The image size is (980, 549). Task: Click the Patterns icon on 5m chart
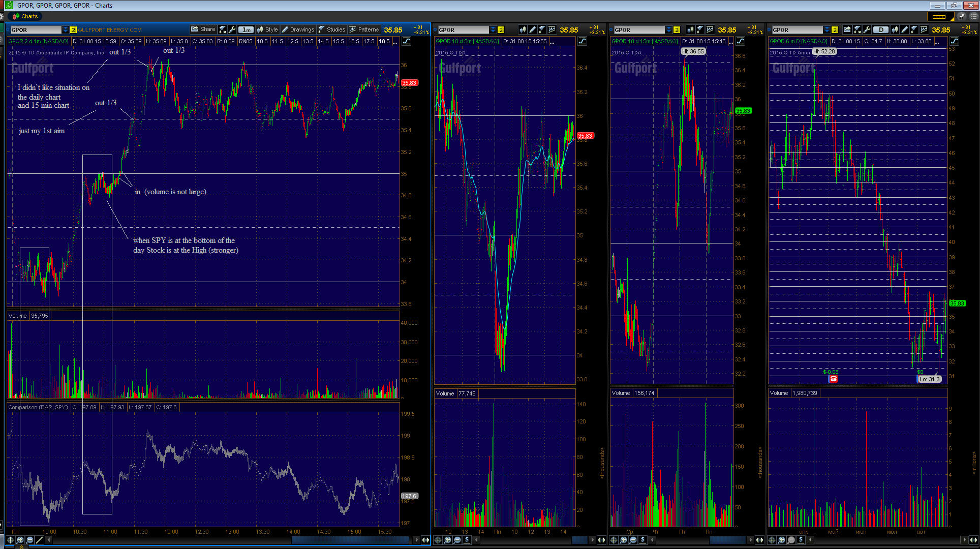(x=552, y=29)
